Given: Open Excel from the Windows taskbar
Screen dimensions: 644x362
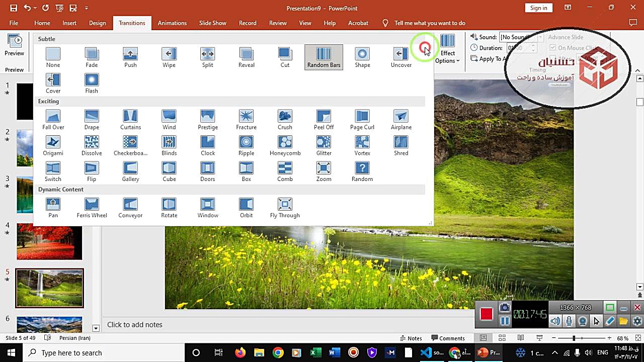Looking at the screenshot, I should [315, 353].
